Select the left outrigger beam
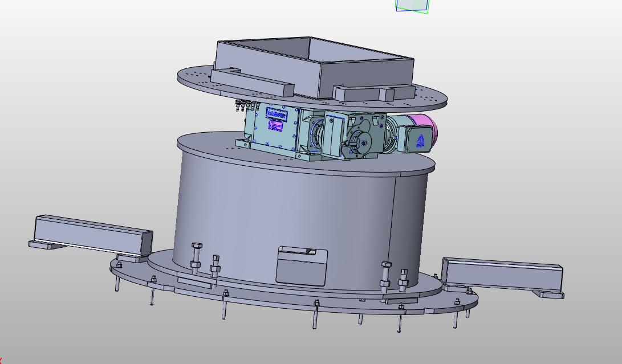Viewport: 622px width, 364px height. tap(91, 235)
